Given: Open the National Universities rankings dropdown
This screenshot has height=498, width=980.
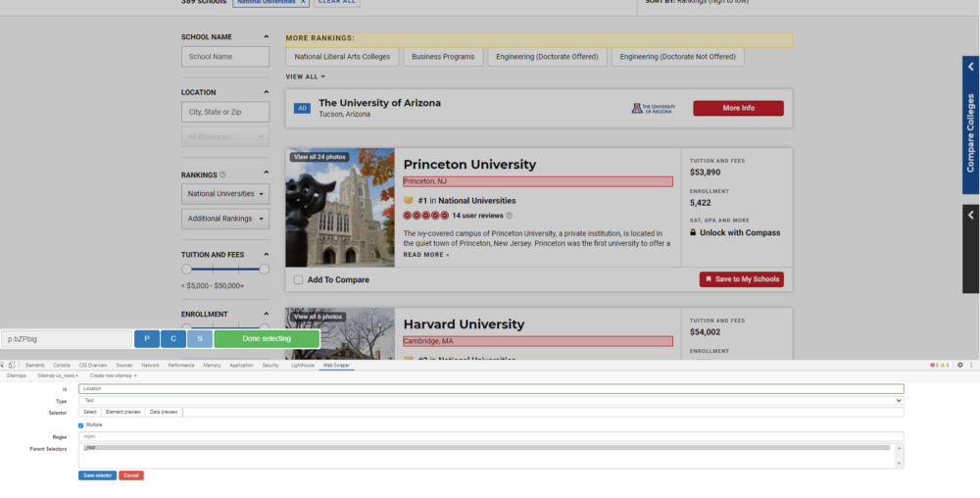Looking at the screenshot, I should point(225,194).
